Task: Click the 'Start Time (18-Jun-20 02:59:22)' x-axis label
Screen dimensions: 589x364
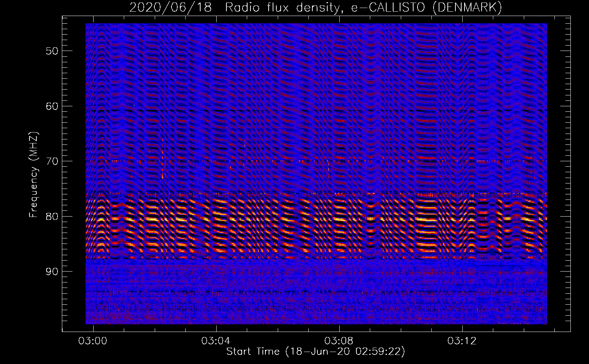Action: coord(316,351)
